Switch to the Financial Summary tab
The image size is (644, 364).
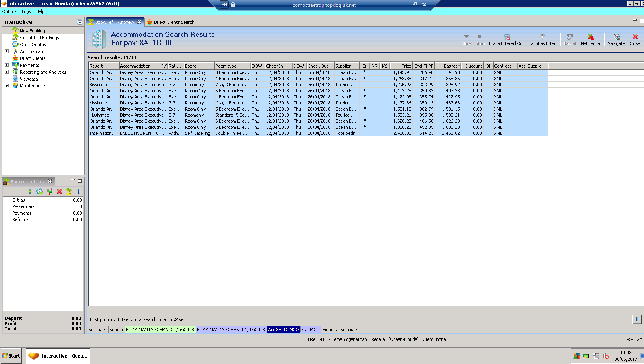[x=340, y=330]
